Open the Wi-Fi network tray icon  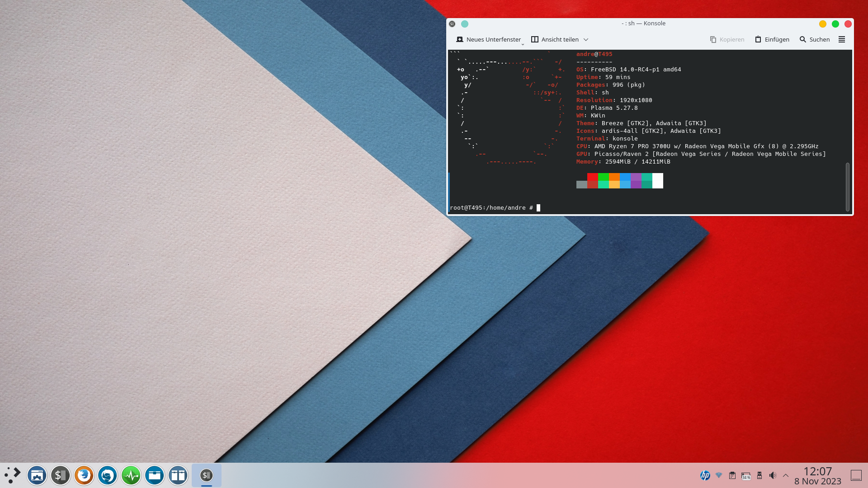pyautogui.click(x=719, y=475)
